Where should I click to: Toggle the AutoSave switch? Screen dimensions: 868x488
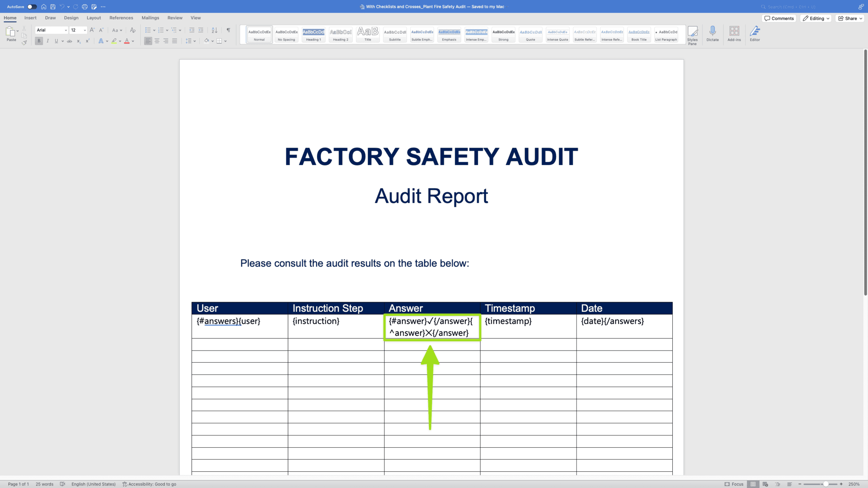click(32, 7)
